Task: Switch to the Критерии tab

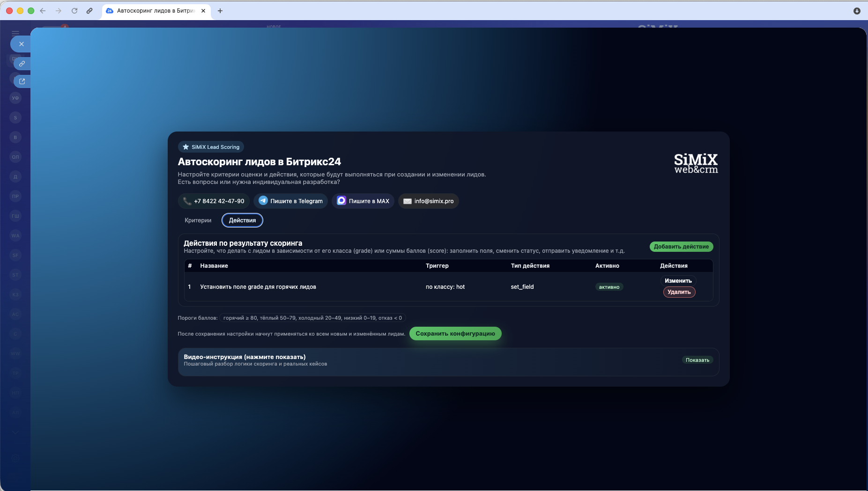Action: click(x=198, y=220)
